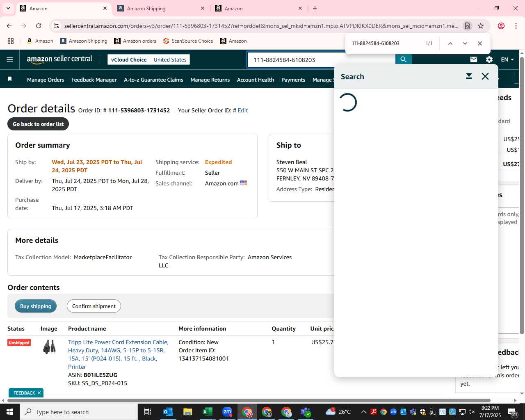Open the Seller Central hamburger menu
The height and width of the screenshot is (420, 525).
point(10,59)
